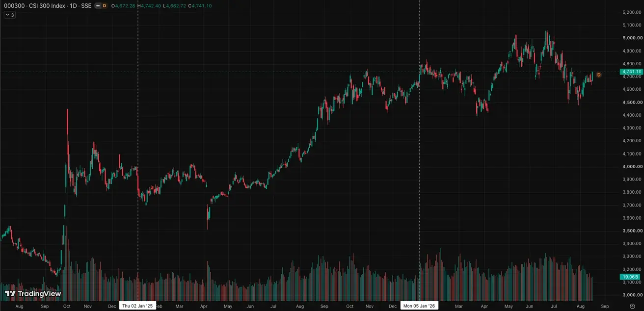This screenshot has height=311, width=644.
Task: Select the Mon 05 Jan '26 date label
Action: coord(419,306)
